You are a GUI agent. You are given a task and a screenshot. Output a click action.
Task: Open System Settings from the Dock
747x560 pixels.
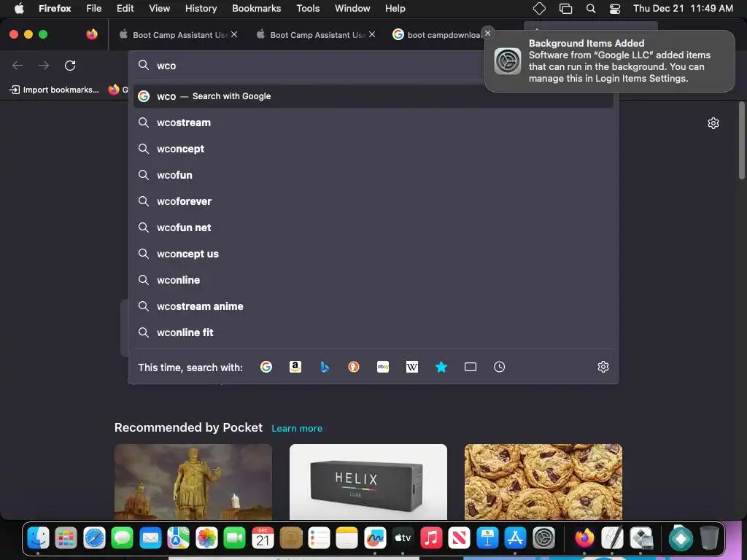tap(543, 538)
